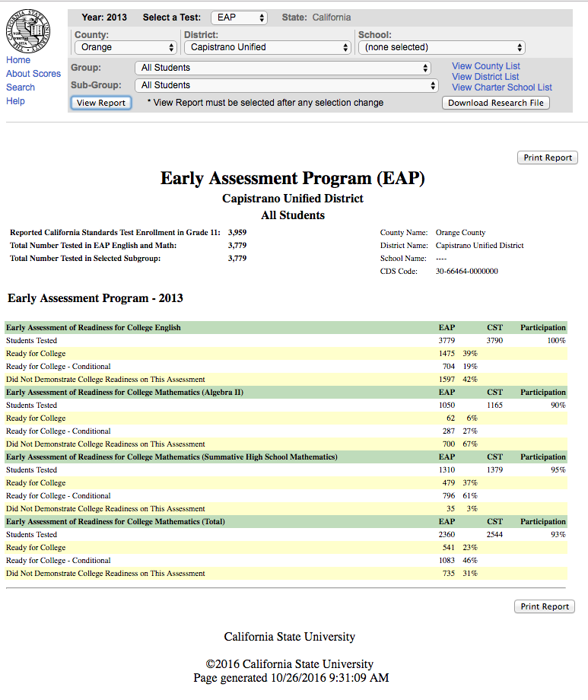This screenshot has height=700, width=588.
Task: Select the Page generated timestamp text
Action: (x=291, y=678)
